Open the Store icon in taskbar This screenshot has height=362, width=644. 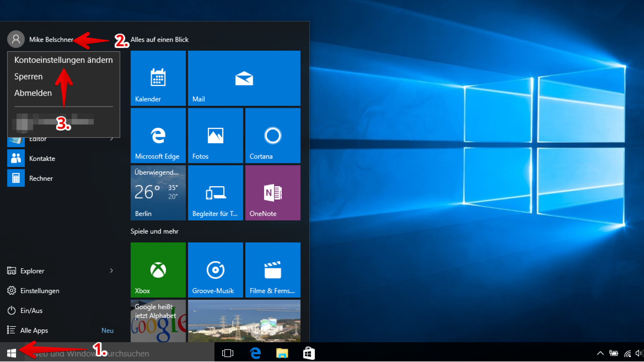point(309,353)
